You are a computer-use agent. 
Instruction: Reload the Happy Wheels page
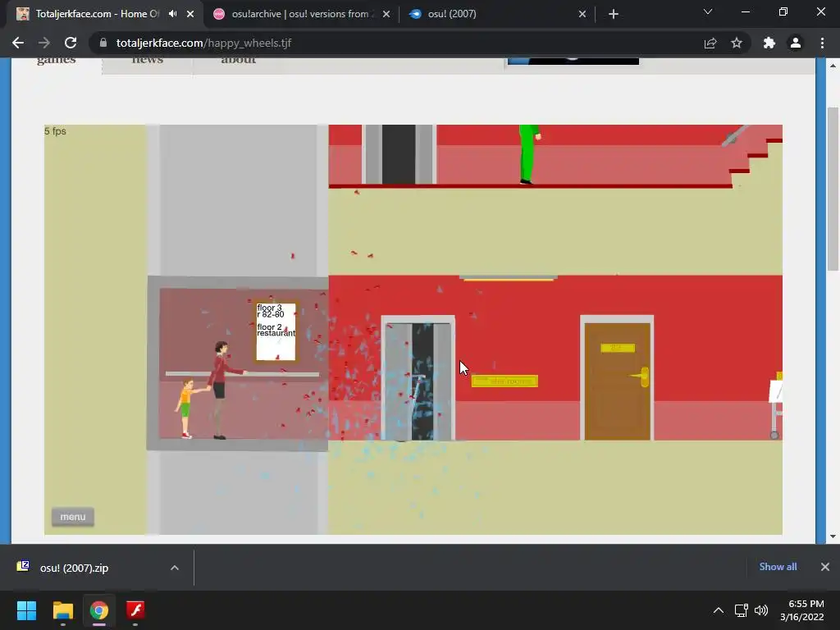coord(71,43)
